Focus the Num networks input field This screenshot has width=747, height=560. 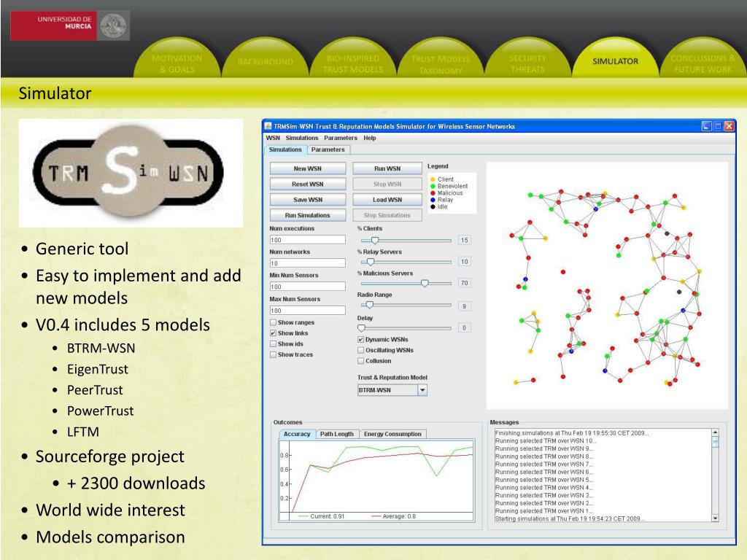coord(308,263)
